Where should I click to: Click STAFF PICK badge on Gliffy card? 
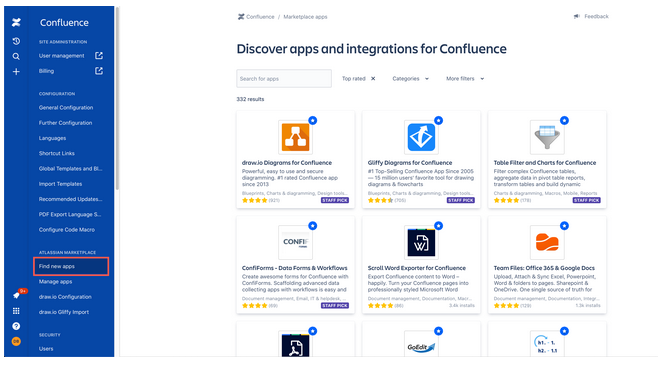click(x=461, y=200)
